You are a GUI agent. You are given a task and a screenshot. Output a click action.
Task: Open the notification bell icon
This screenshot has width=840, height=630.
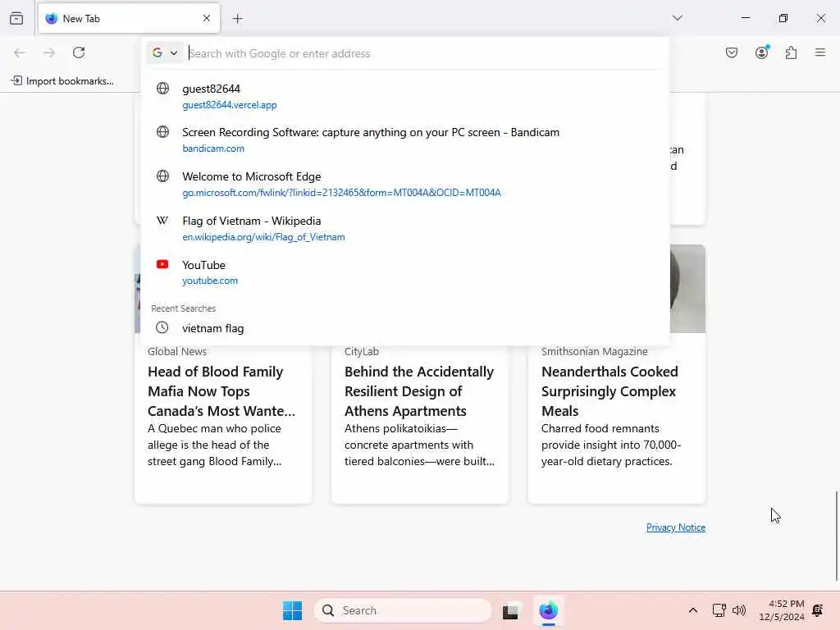click(x=818, y=610)
